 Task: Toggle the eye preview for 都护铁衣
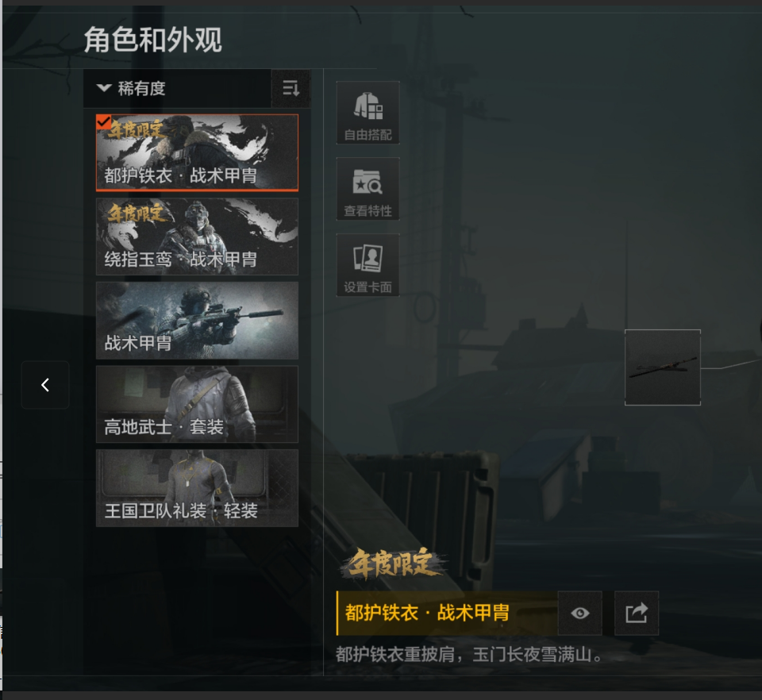coord(579,613)
